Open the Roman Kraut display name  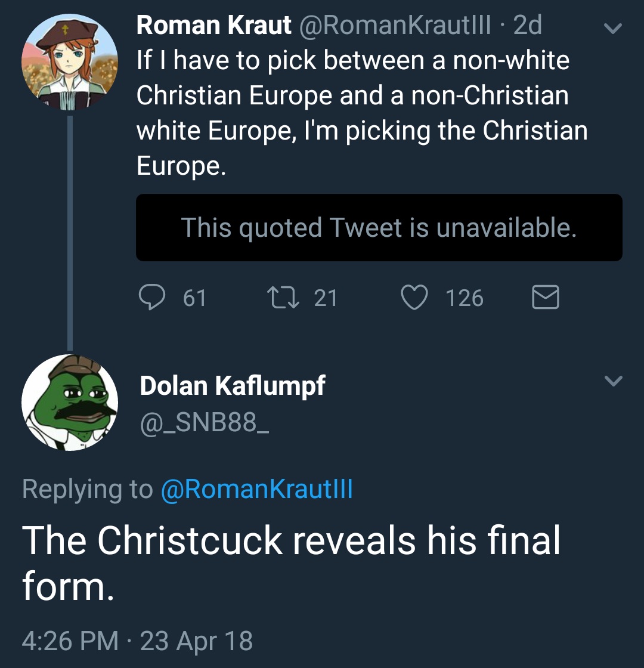(214, 24)
